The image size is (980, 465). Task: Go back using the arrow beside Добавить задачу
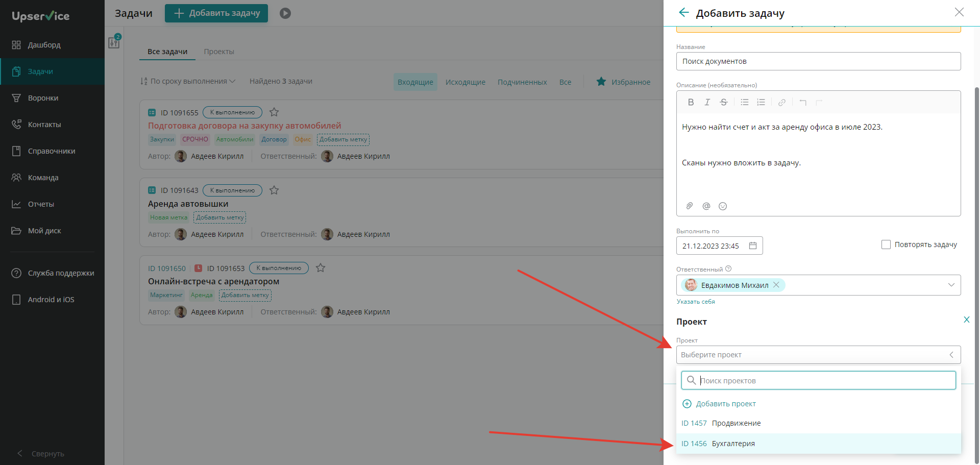(684, 12)
